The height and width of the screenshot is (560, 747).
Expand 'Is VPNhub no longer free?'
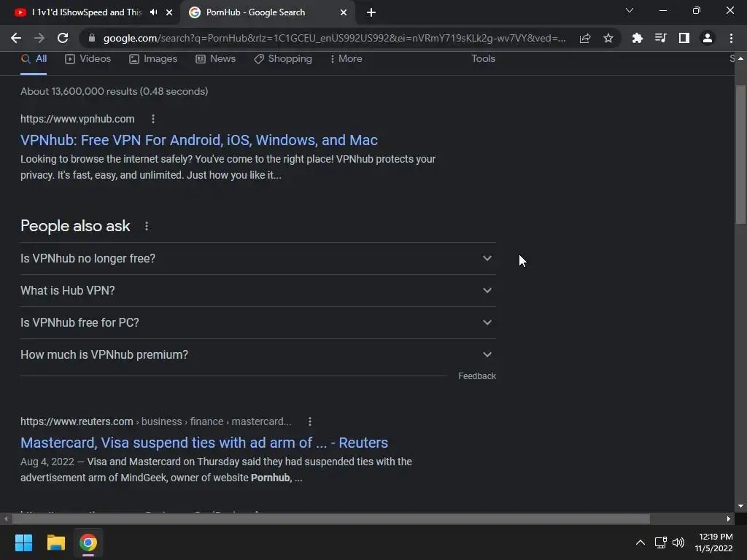click(258, 259)
